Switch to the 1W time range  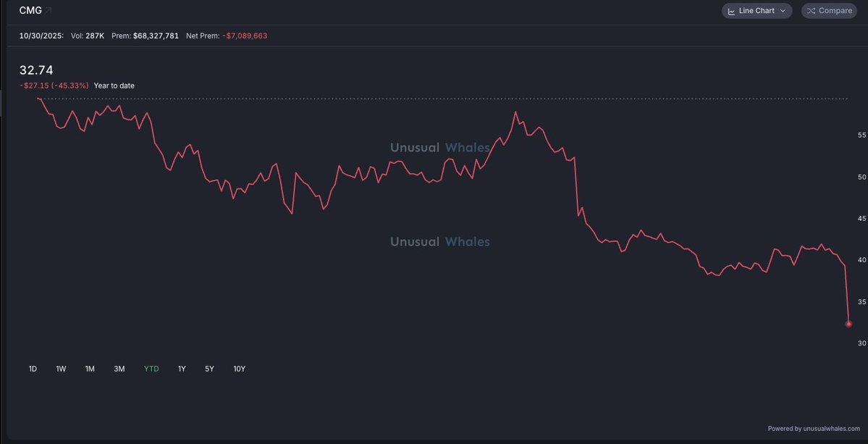[x=61, y=369]
